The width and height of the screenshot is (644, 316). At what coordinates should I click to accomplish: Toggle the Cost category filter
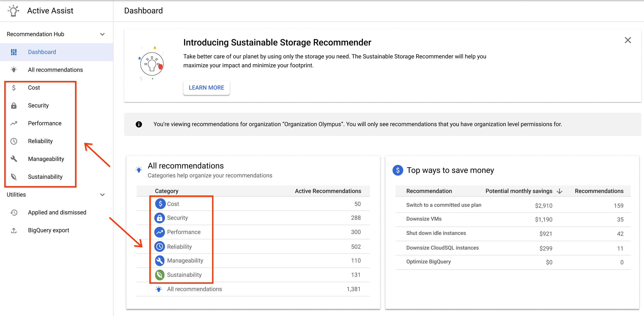[x=33, y=88]
